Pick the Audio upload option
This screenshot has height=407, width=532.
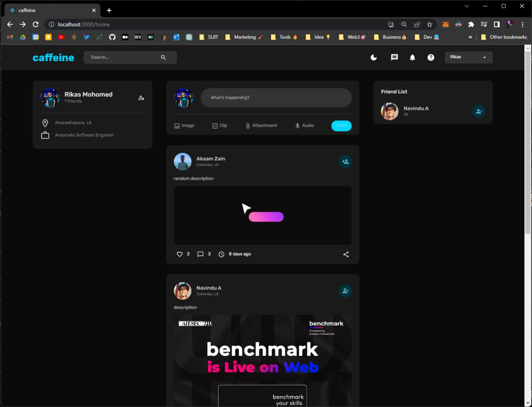point(304,125)
